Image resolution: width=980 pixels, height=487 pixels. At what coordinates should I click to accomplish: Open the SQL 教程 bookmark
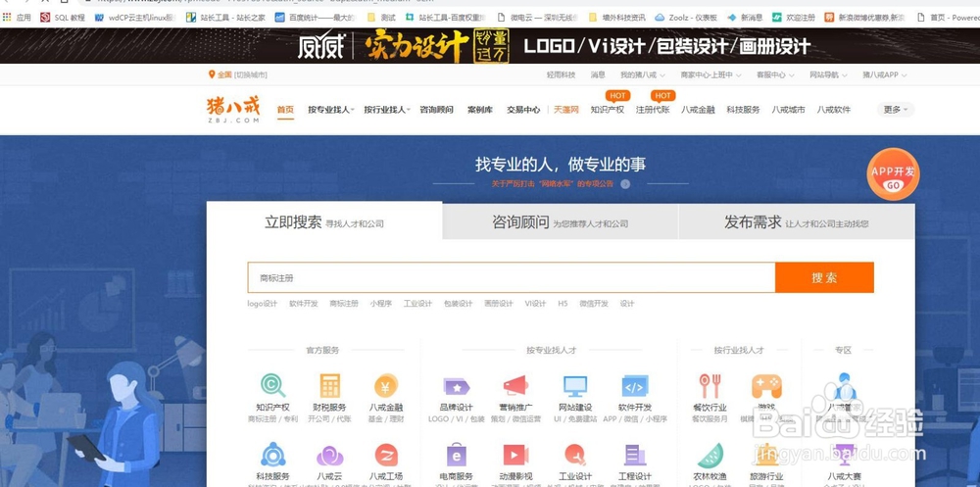[x=63, y=18]
